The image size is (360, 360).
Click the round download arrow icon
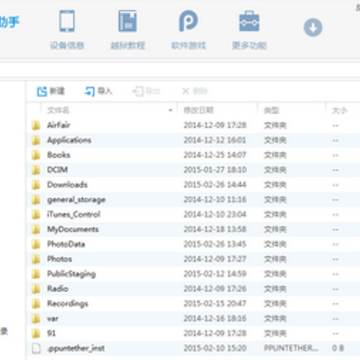[313, 28]
